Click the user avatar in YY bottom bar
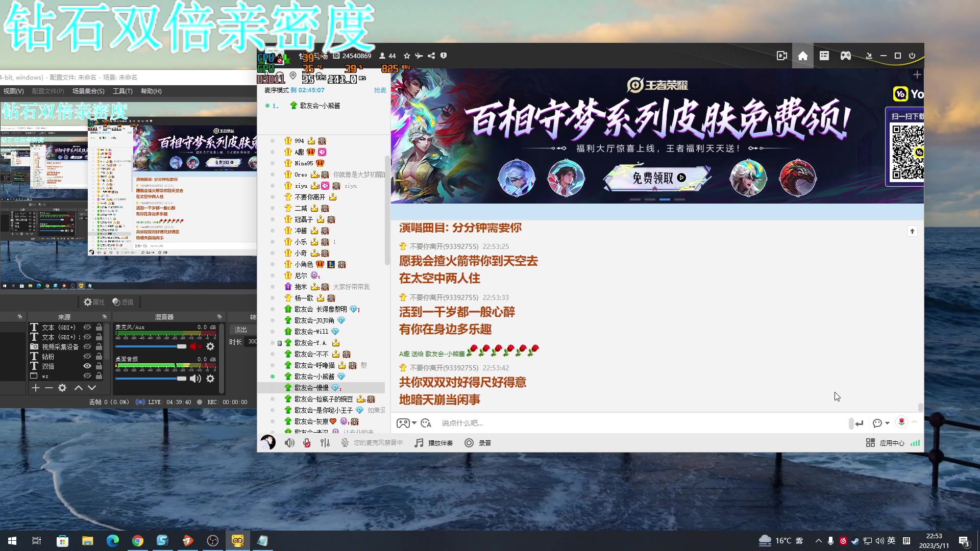980x551 pixels. click(x=268, y=442)
